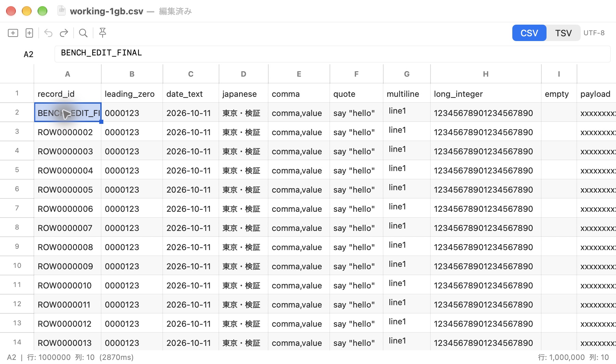The image size is (616, 364).
Task: Select column I header
Action: (559, 74)
